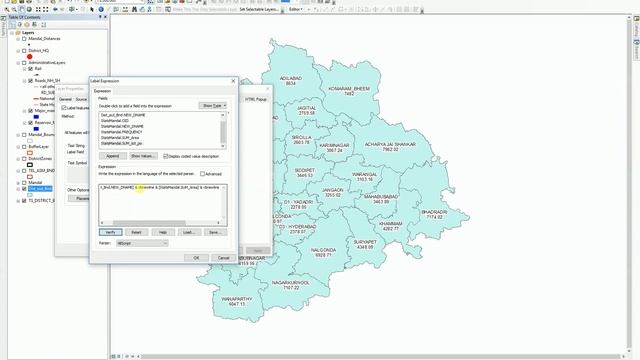The image size is (640, 360).
Task: Uncheck the Roads_NH_SH layer
Action: 30,81
